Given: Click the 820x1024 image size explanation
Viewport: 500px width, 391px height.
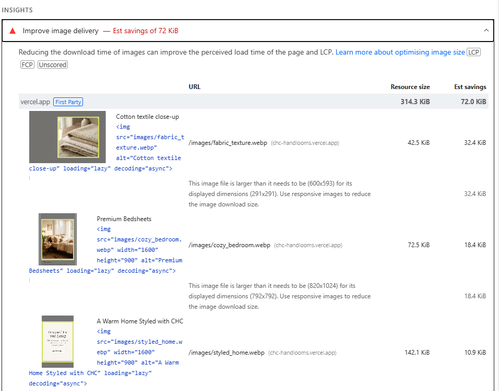Looking at the screenshot, I should pyautogui.click(x=280, y=296).
